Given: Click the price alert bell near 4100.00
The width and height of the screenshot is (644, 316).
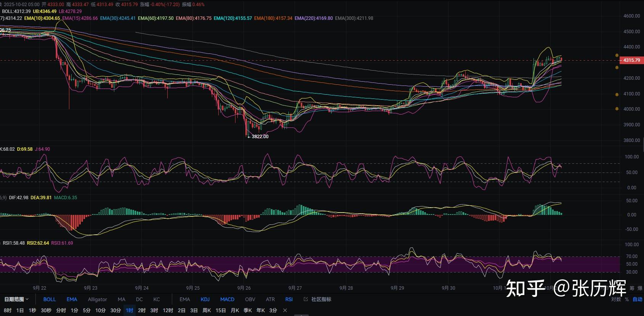Looking at the screenshot, I should point(617,94).
